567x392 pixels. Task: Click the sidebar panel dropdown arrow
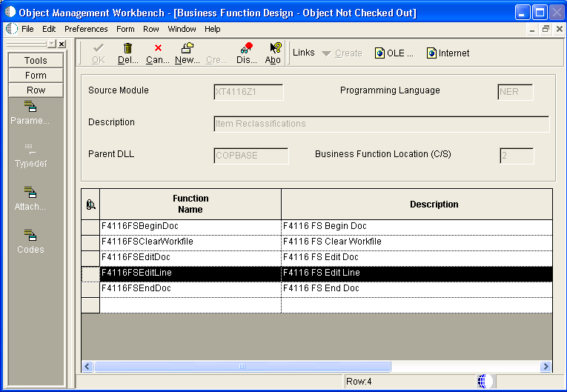(x=52, y=44)
